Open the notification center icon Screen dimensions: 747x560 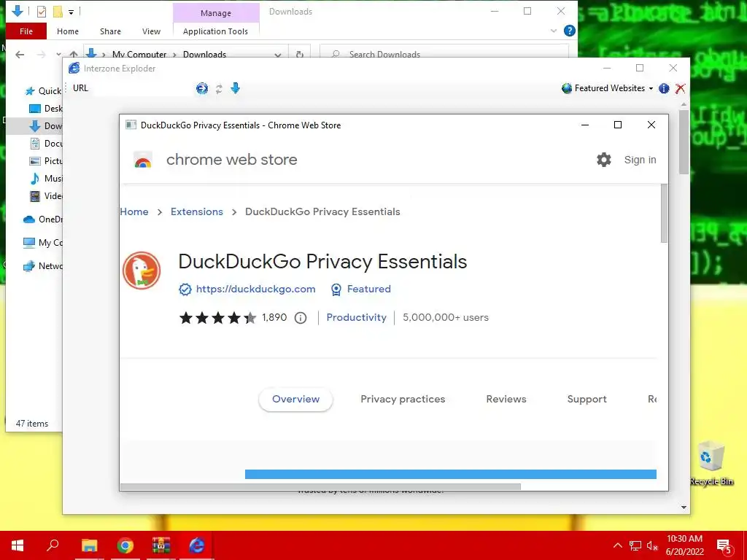pyautogui.click(x=724, y=546)
